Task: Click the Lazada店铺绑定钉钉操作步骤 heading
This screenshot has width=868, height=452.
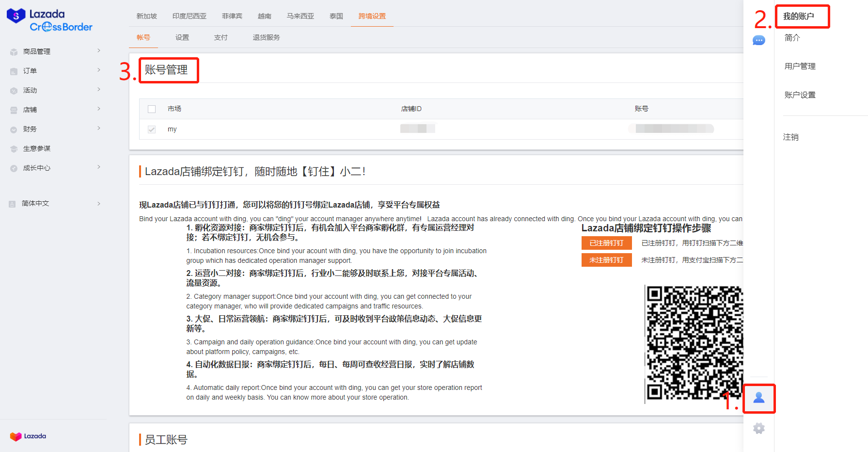Action: pos(647,228)
